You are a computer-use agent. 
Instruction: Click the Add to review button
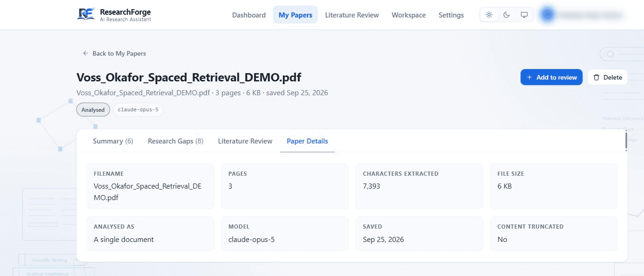coord(551,77)
